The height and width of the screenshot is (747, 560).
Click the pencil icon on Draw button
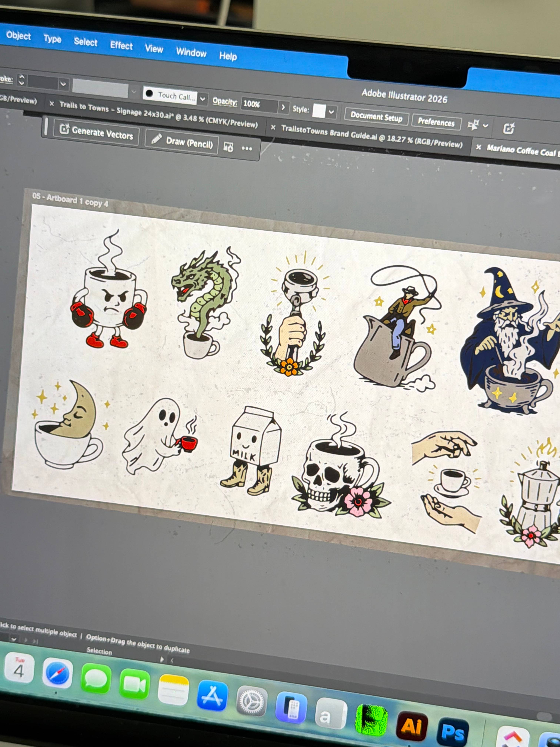click(x=156, y=138)
